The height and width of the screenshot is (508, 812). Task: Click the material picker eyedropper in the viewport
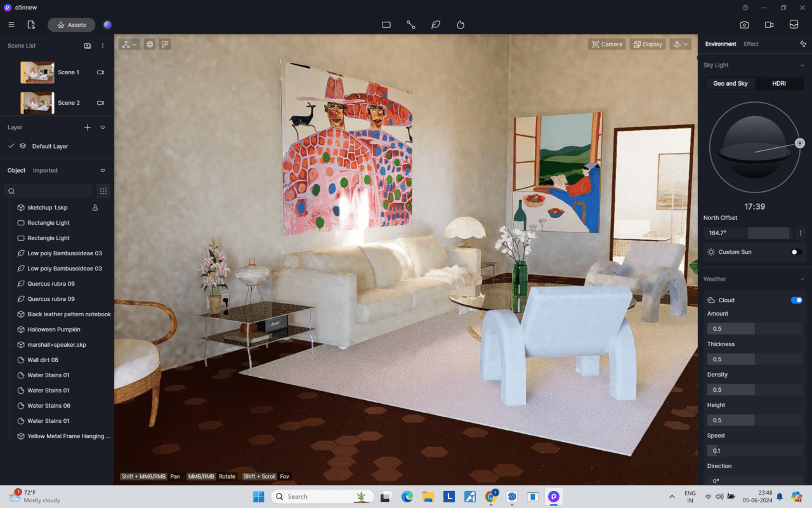coord(165,44)
